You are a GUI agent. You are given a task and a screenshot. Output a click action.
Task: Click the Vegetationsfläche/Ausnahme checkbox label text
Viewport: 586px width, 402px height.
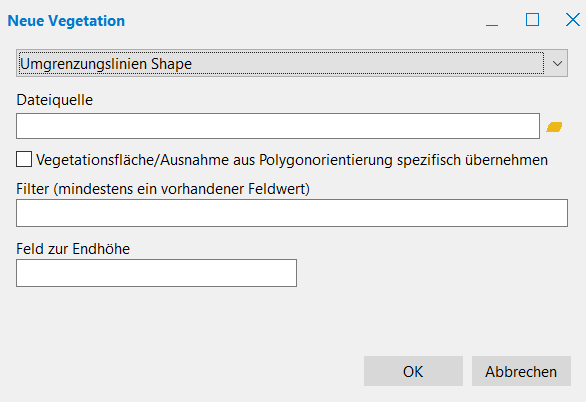coord(292,160)
